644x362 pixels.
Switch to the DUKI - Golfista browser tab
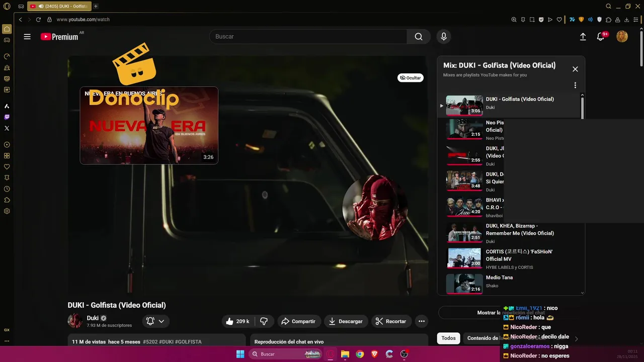tap(59, 6)
